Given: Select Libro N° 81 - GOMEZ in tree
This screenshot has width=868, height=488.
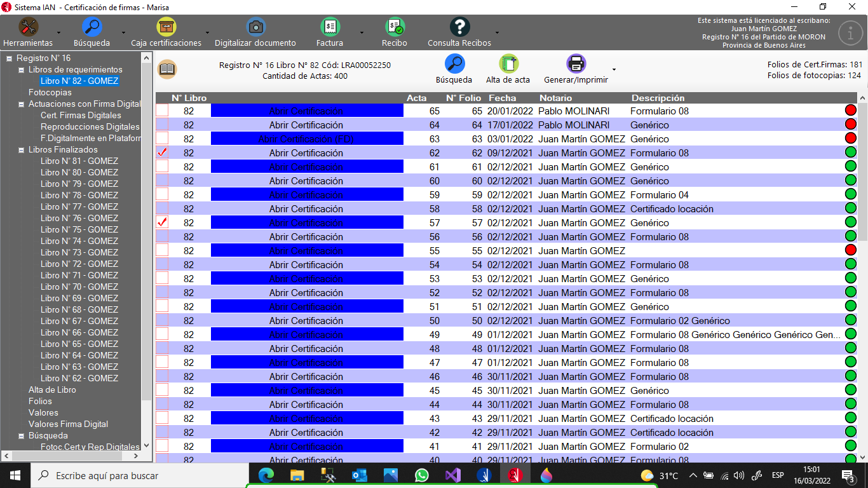Looking at the screenshot, I should click(79, 161).
